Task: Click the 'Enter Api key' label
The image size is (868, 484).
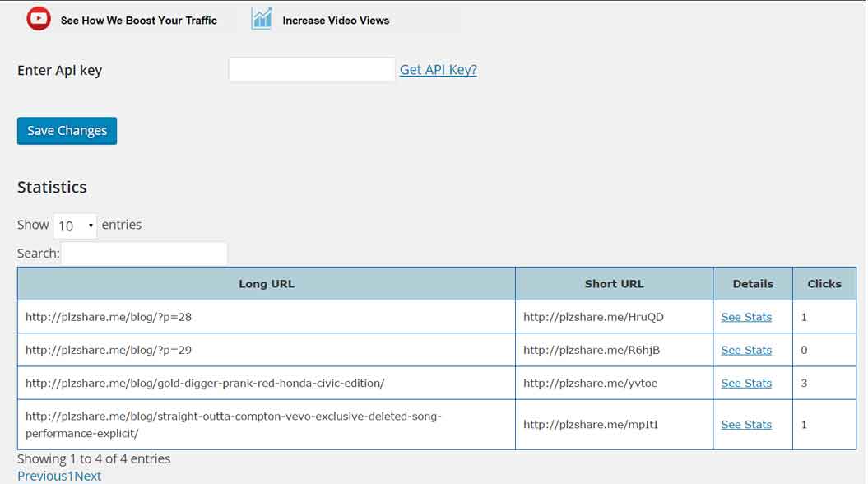Action: [x=60, y=70]
